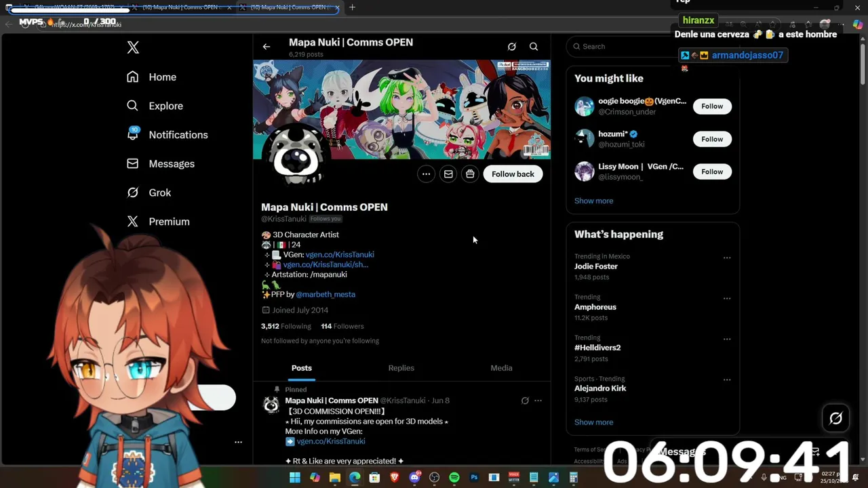Image resolution: width=868 pixels, height=488 pixels.
Task: Open Microsoft Store from the taskbar
Action: pos(374,478)
